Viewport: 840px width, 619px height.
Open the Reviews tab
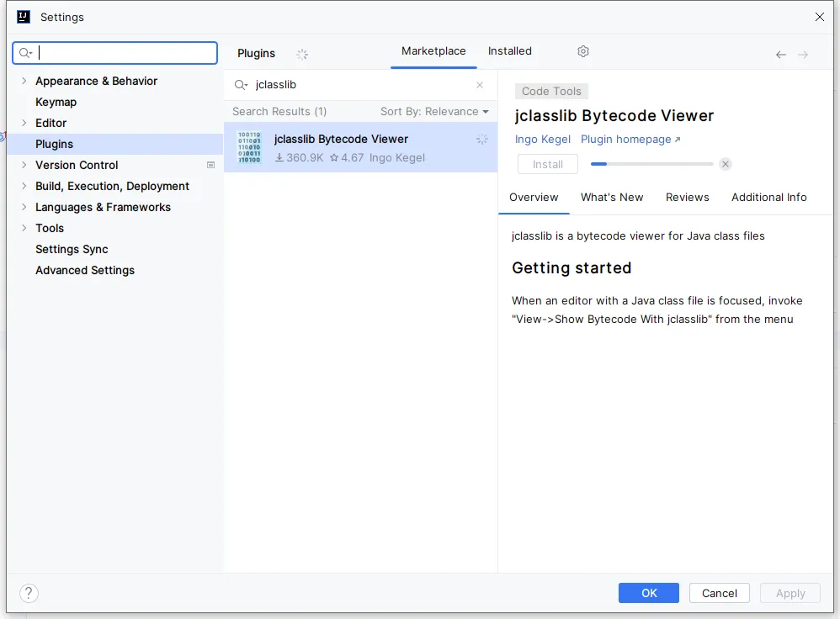pyautogui.click(x=687, y=197)
